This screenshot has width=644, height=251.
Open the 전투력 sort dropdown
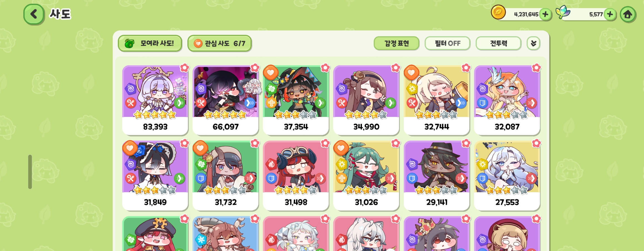[499, 43]
